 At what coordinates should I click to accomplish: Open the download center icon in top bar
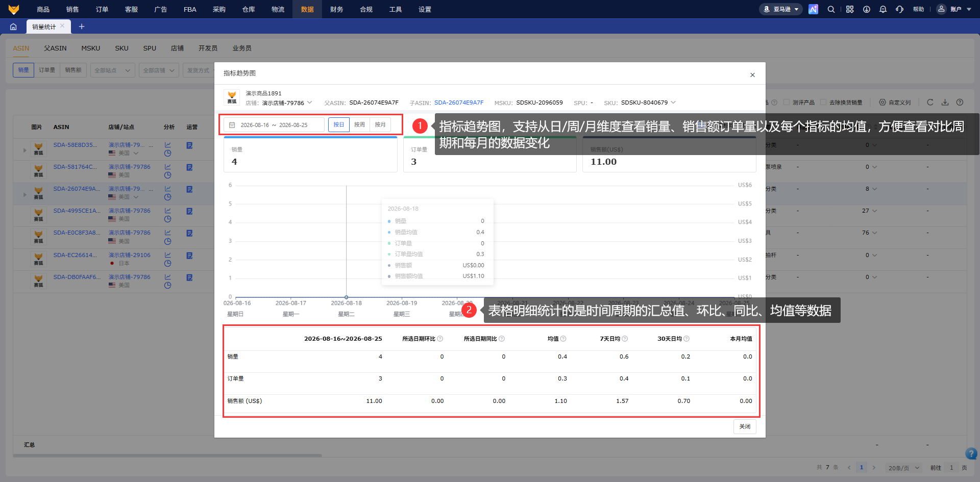[867, 9]
